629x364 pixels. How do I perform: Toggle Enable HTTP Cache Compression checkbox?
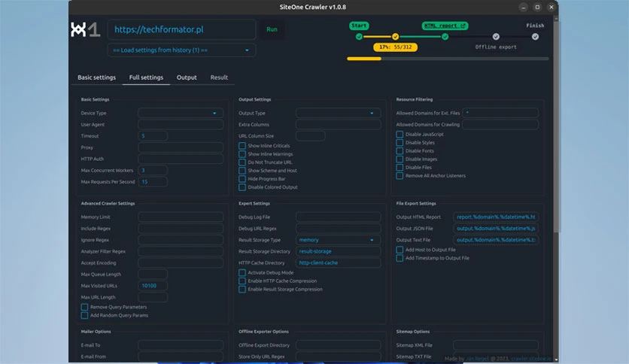click(242, 281)
